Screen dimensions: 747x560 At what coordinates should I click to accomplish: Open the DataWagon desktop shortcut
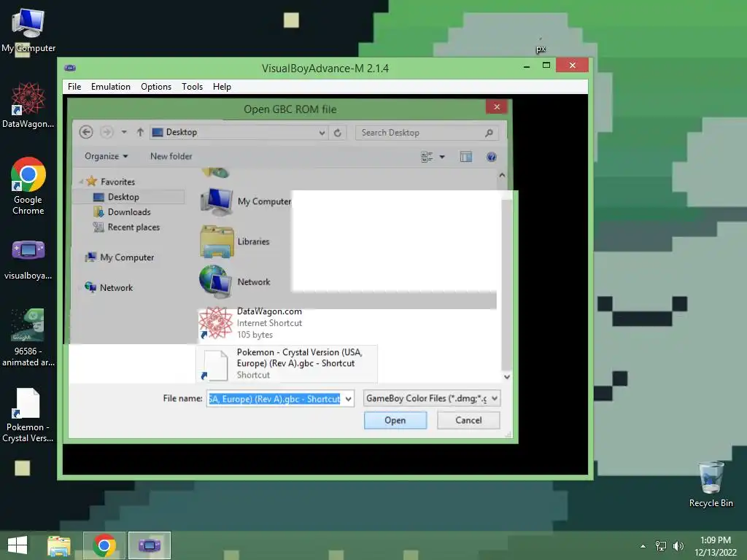point(28,106)
